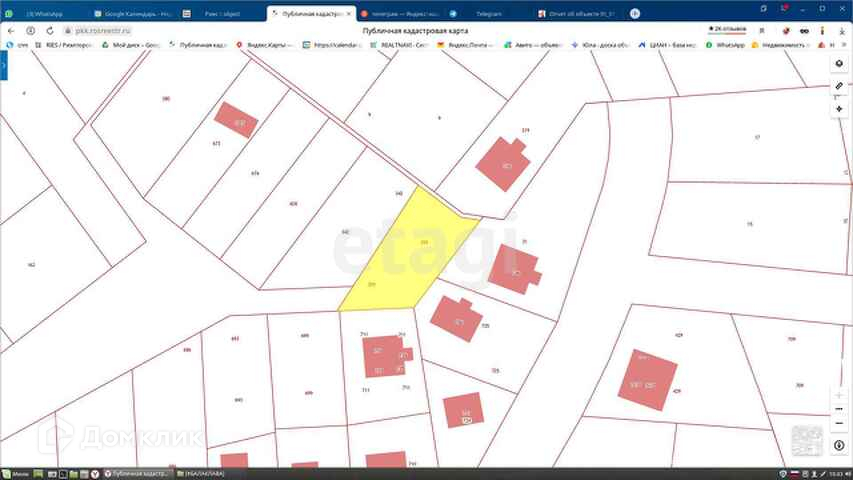Open the terminal icon in taskbar
Image resolution: width=853 pixels, height=480 pixels.
63,474
